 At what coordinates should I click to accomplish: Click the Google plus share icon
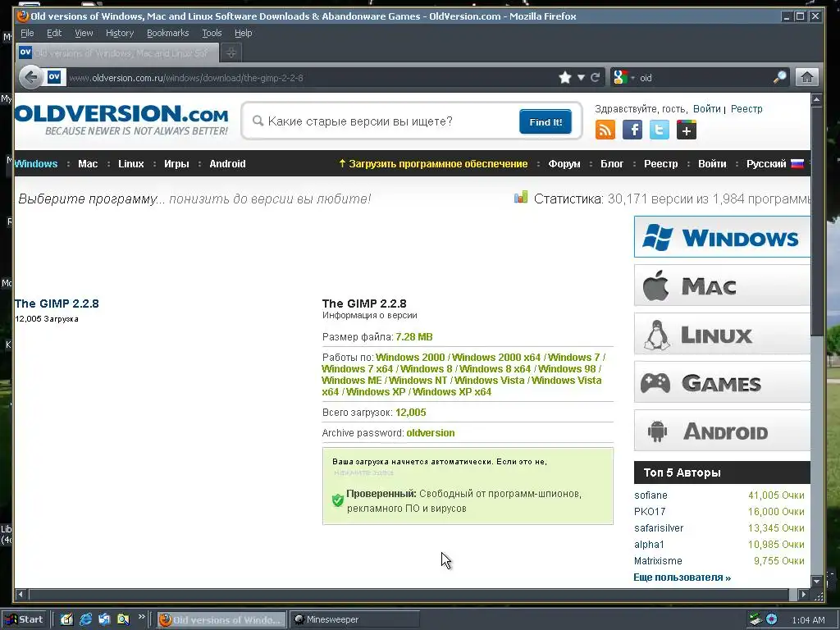687,130
